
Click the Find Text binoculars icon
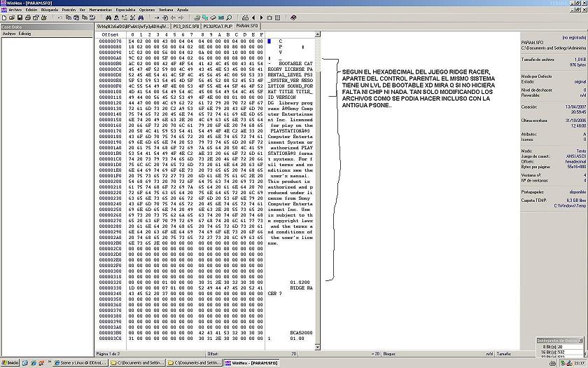coord(108,18)
